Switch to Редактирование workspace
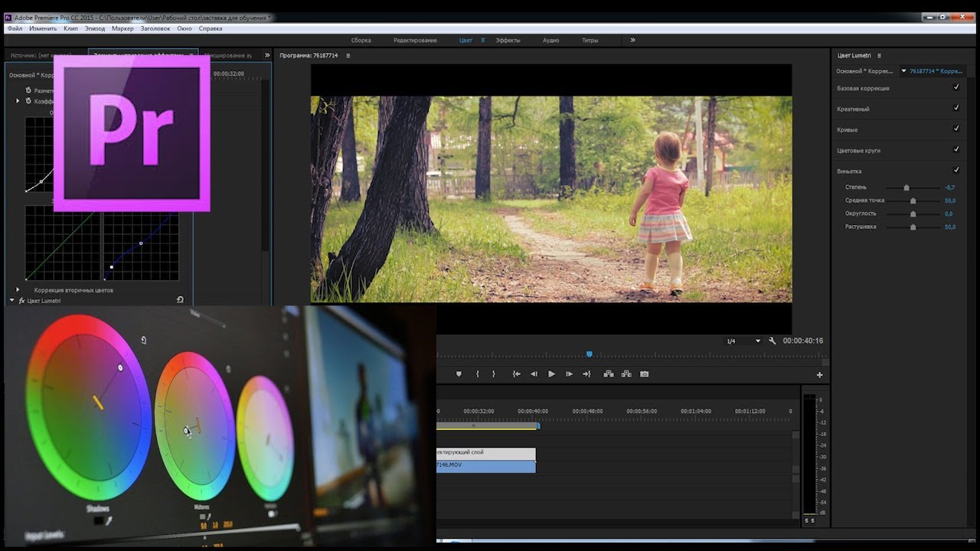 click(415, 40)
